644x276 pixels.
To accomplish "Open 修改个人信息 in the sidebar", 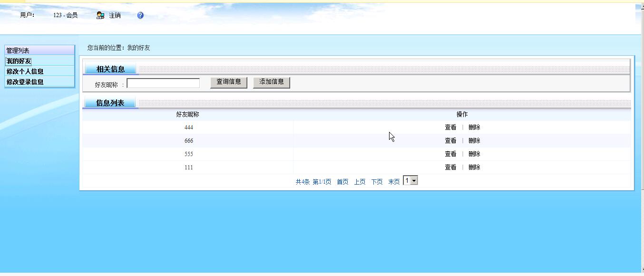I will coord(25,71).
